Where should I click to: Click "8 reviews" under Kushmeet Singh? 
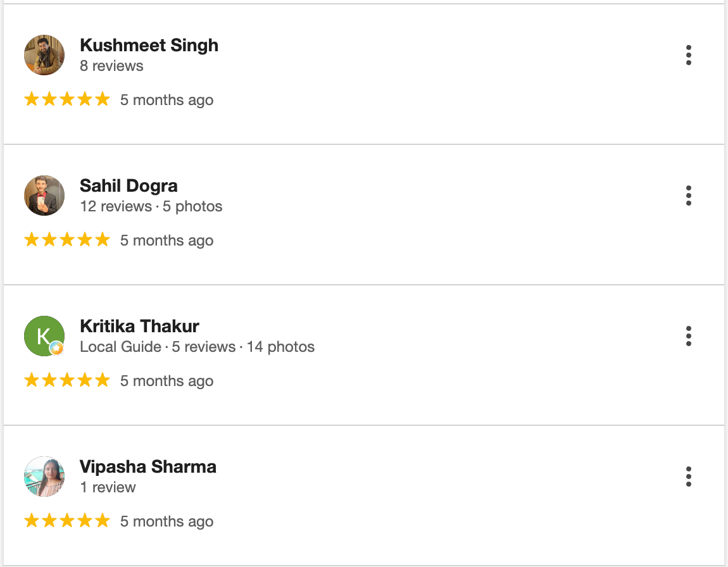point(111,66)
